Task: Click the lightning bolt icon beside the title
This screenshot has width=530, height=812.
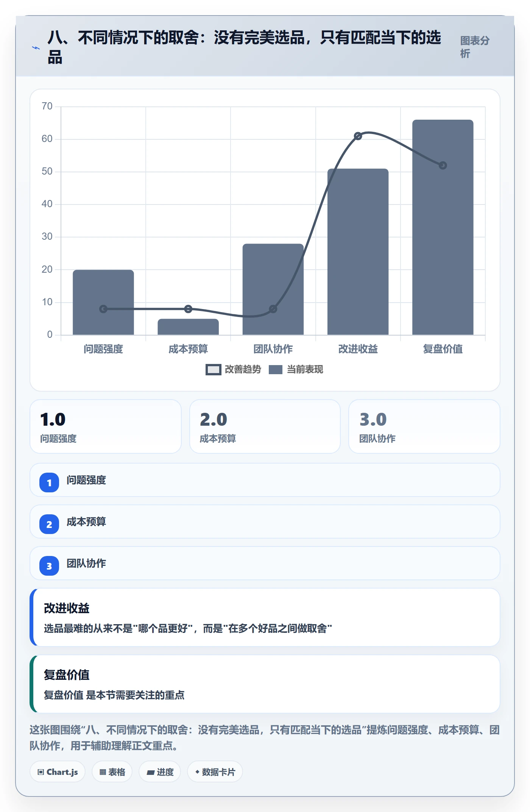Action: point(36,48)
